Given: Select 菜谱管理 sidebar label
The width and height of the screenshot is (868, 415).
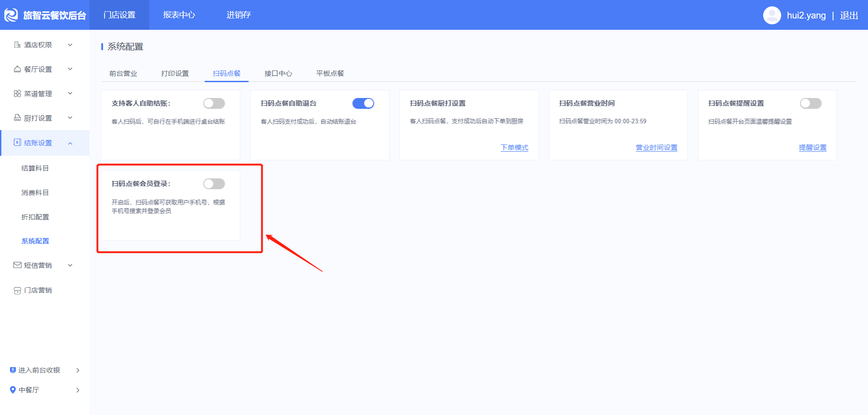Looking at the screenshot, I should pyautogui.click(x=38, y=93).
